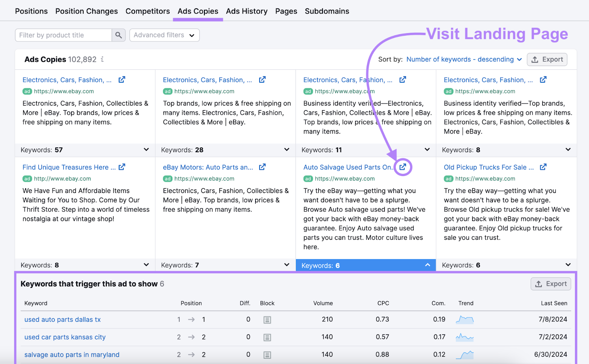Image resolution: width=589 pixels, height=364 pixels.
Task: Switch to the Ads History tab
Action: point(247,11)
